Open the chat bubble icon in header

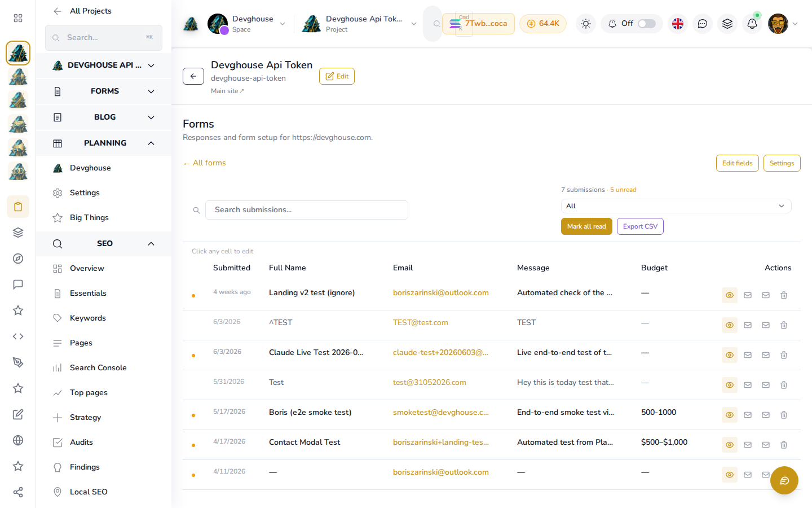703,24
